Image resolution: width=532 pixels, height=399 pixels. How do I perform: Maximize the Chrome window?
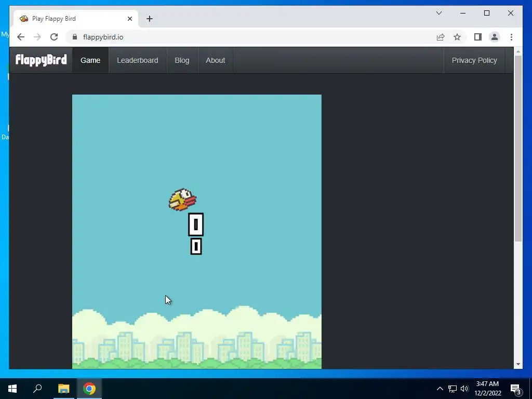click(486, 13)
